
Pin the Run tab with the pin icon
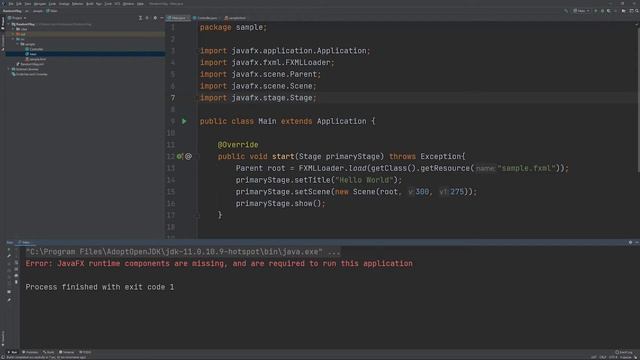9,300
